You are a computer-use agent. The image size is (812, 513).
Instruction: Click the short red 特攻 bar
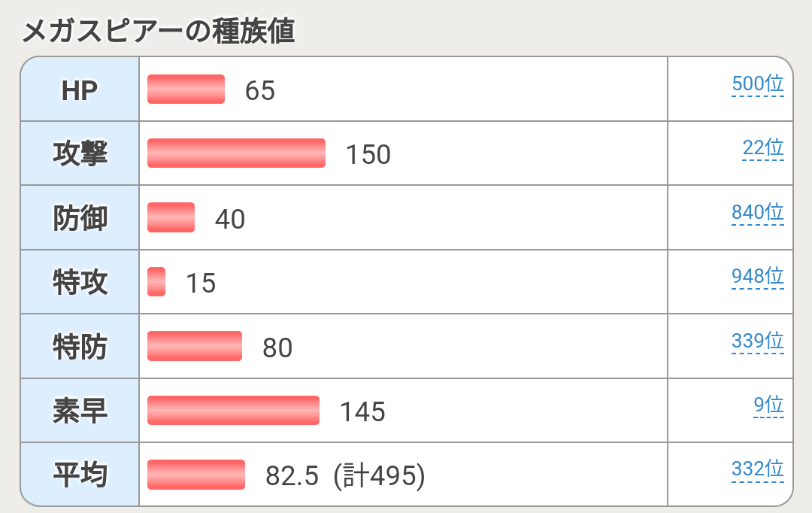click(156, 282)
